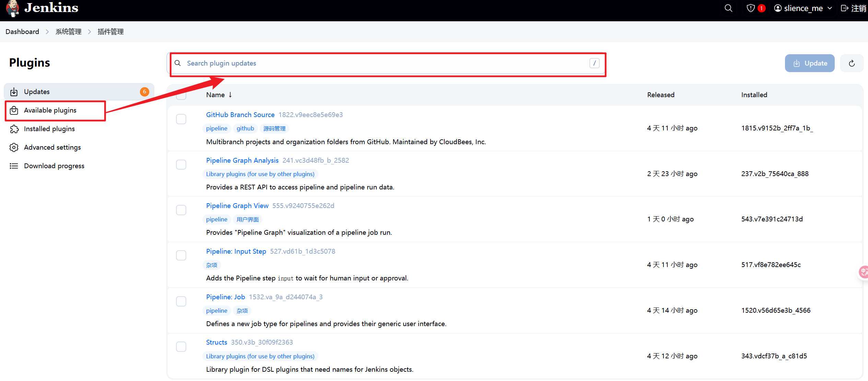Click the refresh check-now icon button
Image resolution: width=868 pixels, height=381 pixels.
coord(852,63)
